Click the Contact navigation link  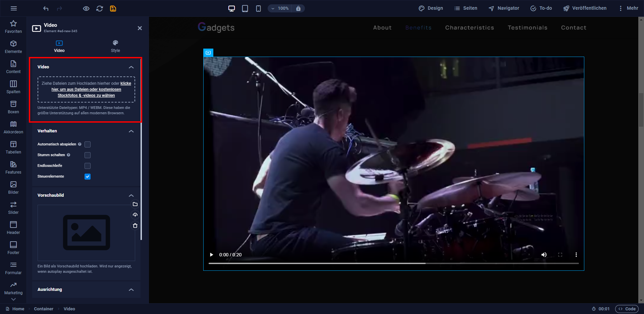click(x=574, y=28)
